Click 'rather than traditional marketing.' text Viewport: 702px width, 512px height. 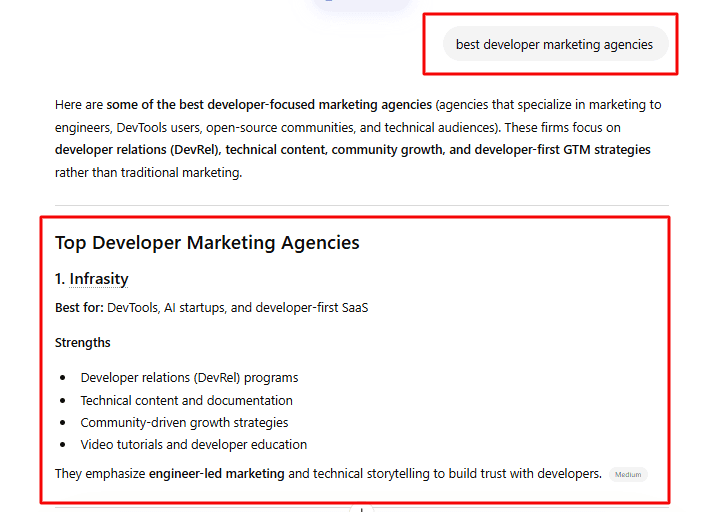point(148,173)
